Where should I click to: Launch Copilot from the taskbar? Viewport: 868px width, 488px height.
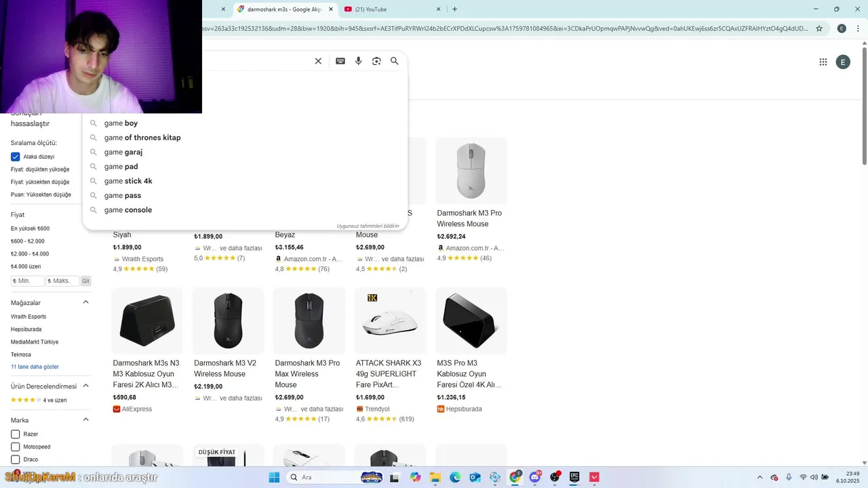[x=415, y=477]
